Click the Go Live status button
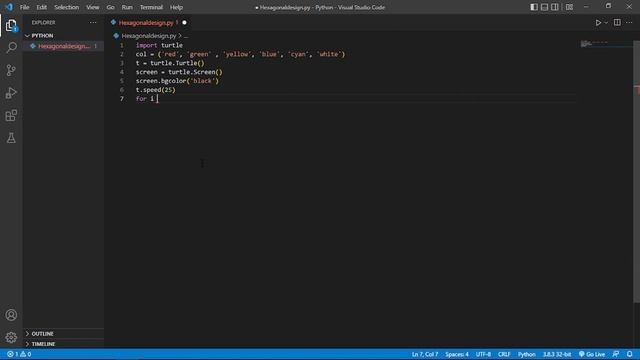Image resolution: width=640 pixels, height=360 pixels. [x=592, y=354]
